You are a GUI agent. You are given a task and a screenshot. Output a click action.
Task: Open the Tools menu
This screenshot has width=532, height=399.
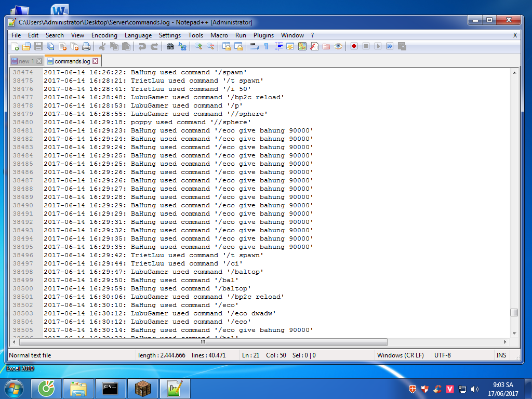pyautogui.click(x=195, y=35)
